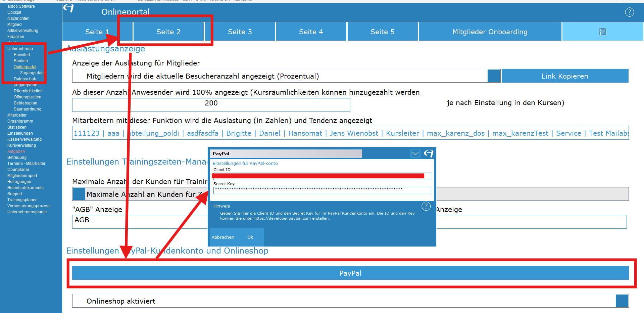Collapse the PayPal dialog with the chevron

tap(415, 153)
